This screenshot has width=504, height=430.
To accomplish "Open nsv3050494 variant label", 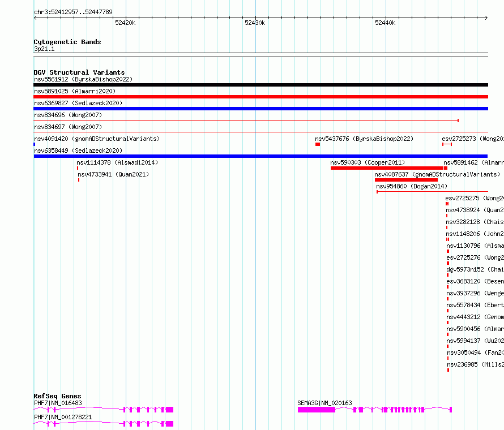I will 475,352.
